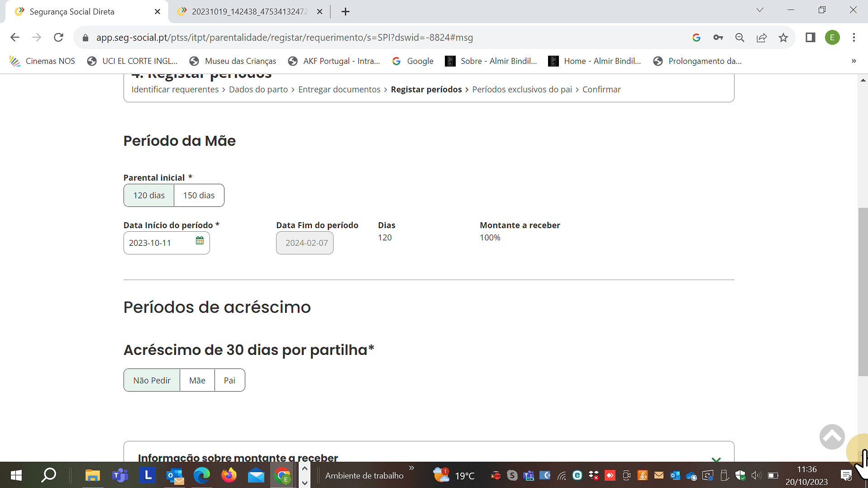Viewport: 868px width, 488px height.
Task: Open Microsoft Teams from taskbar
Action: (120, 475)
